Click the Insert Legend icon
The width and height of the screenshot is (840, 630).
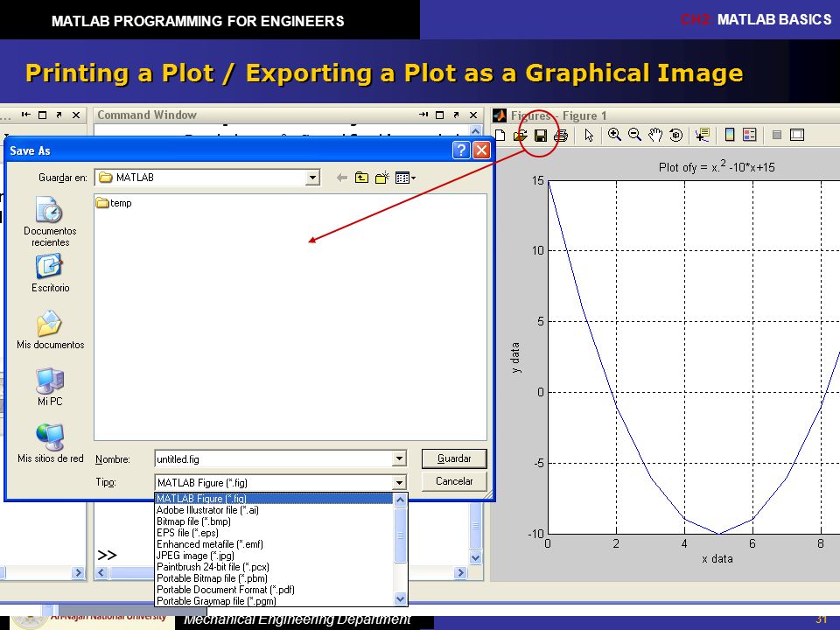click(x=750, y=135)
